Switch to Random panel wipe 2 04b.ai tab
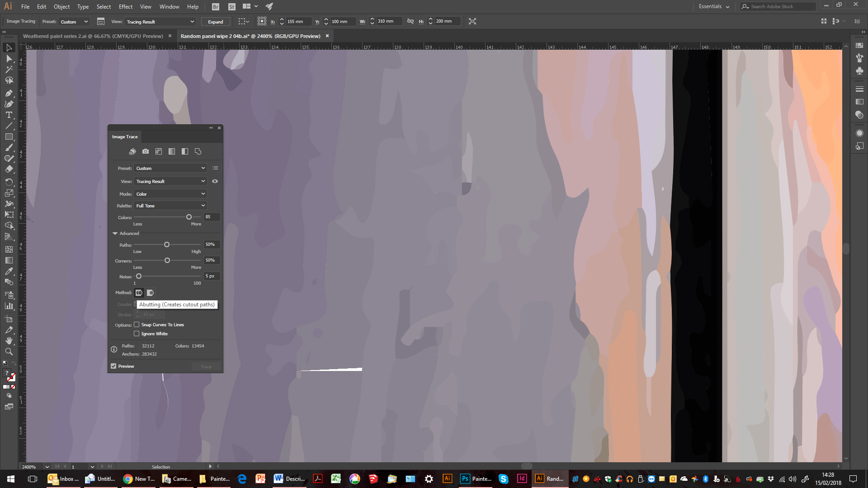 coord(250,36)
